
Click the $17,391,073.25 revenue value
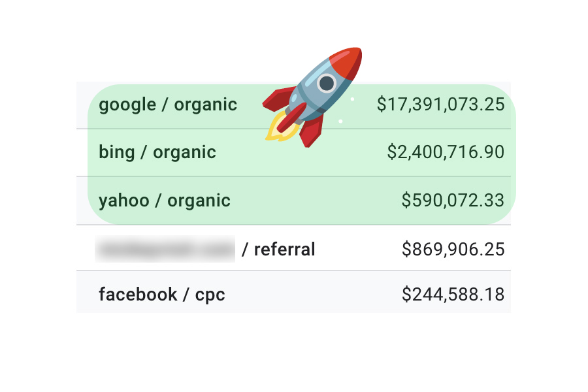(440, 105)
